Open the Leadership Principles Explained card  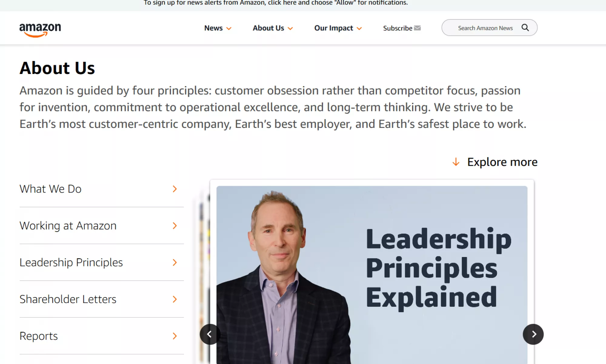[372, 273]
